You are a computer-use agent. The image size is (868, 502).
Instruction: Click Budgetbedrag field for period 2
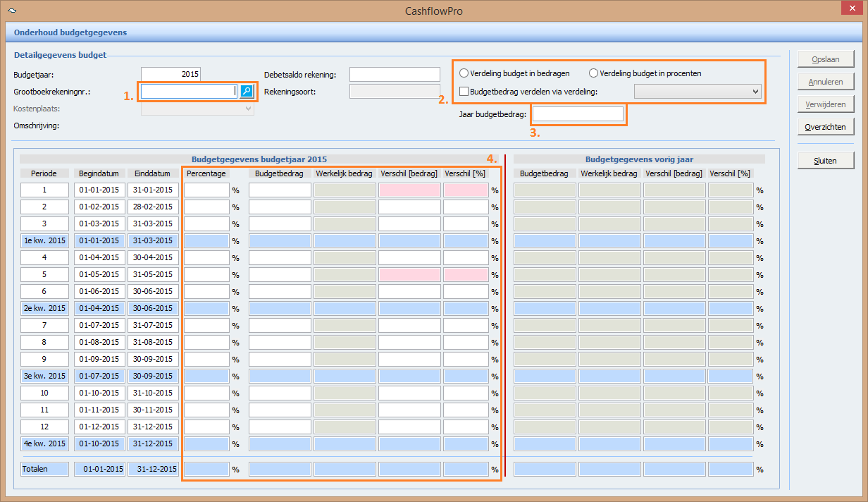(x=280, y=207)
